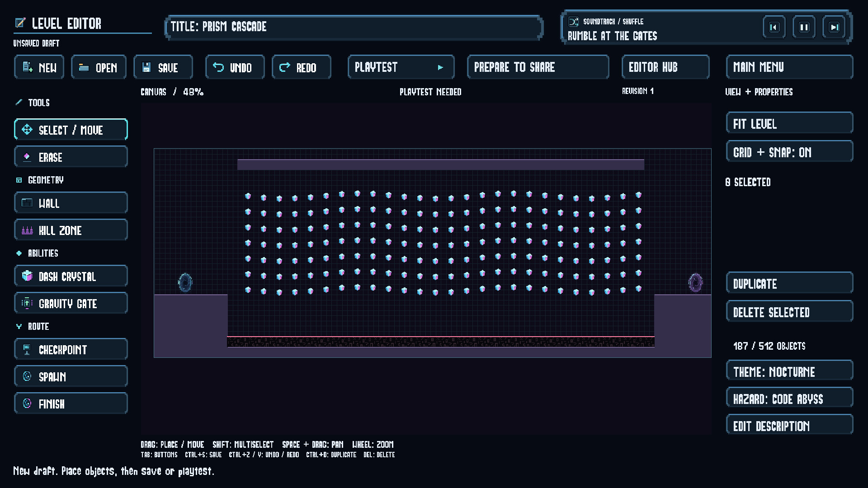Viewport: 868px width, 488px height.
Task: Skip to previous soundtrack track
Action: pos(774,27)
